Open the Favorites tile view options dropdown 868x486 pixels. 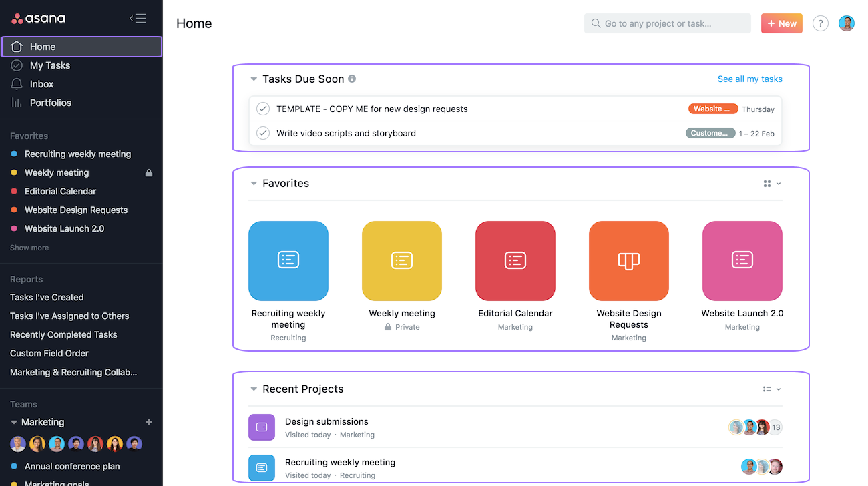[x=771, y=183]
